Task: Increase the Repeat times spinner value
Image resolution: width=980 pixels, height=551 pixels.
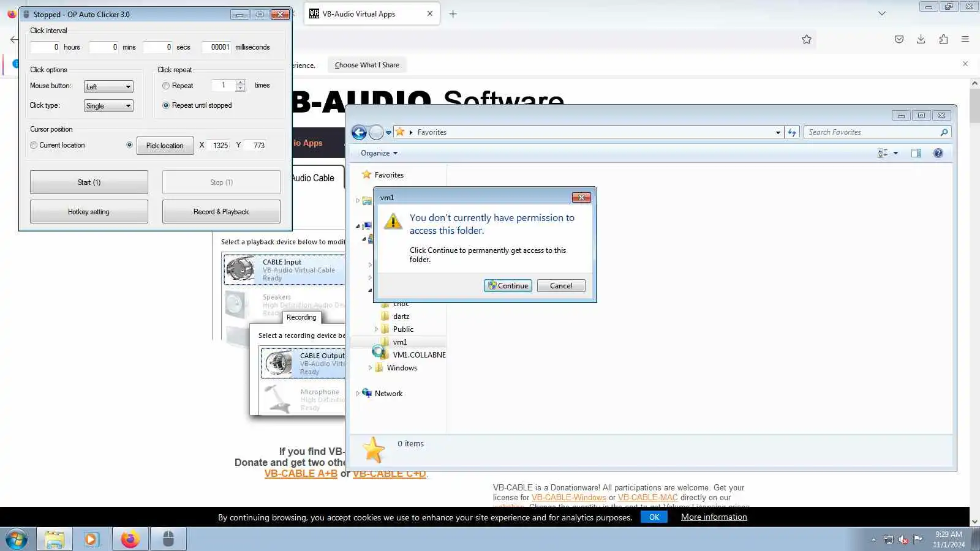Action: pos(241,83)
